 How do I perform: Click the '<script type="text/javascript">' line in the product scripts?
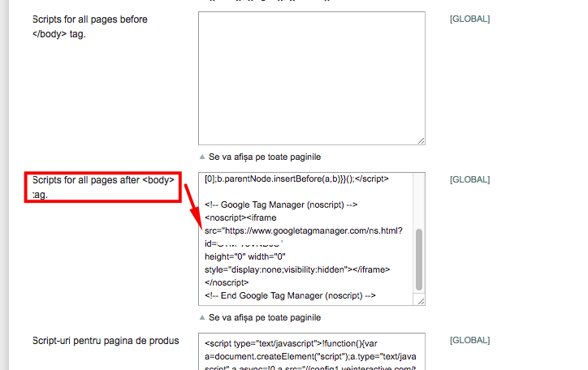291,344
